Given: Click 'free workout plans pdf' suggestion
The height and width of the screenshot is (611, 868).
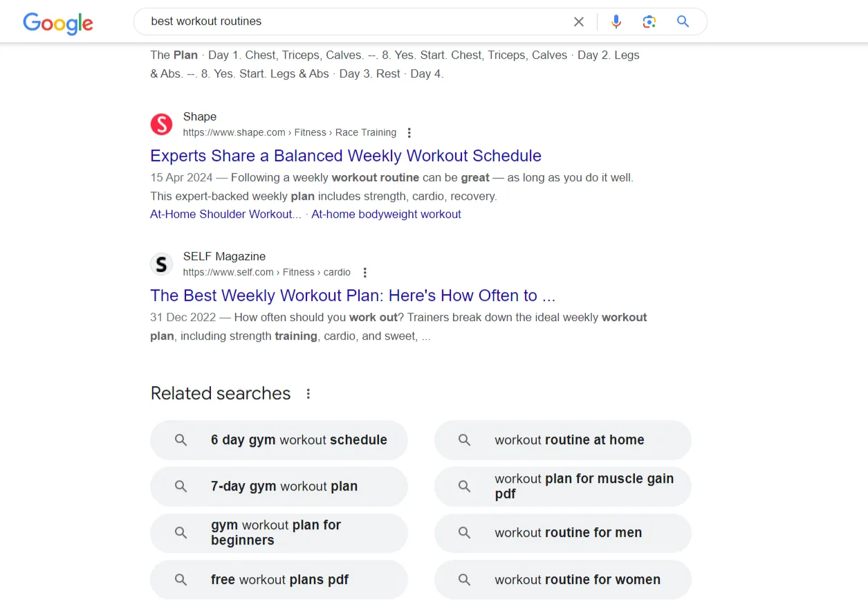Looking at the screenshot, I should click(x=279, y=580).
